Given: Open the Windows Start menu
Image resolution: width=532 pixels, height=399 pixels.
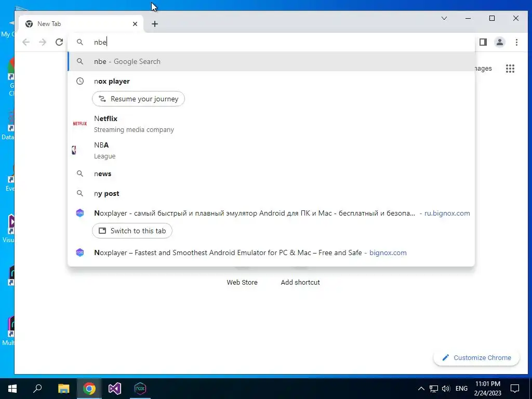Looking at the screenshot, I should coord(12,389).
